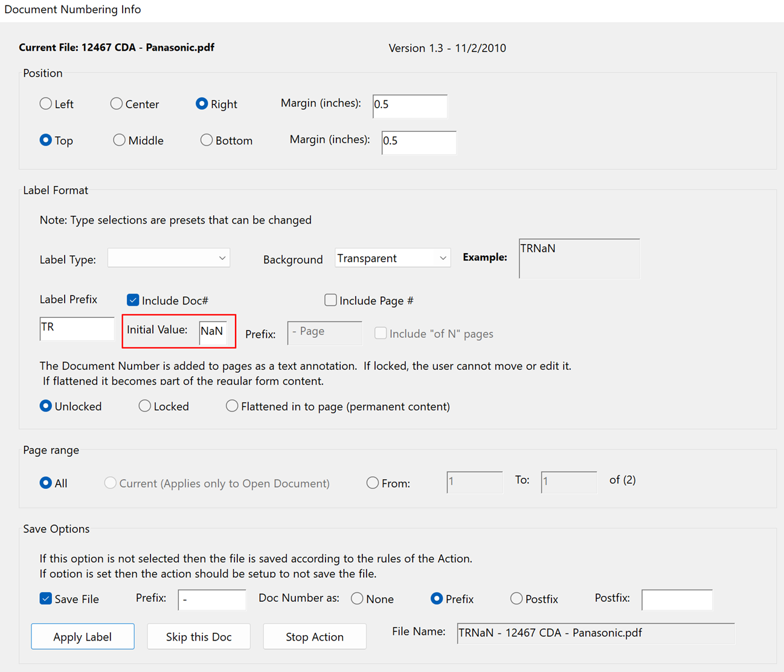Select the Bottom position option

point(206,140)
